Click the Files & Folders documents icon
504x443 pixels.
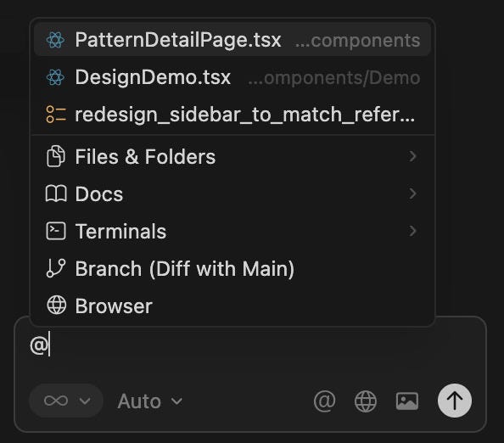(x=56, y=156)
